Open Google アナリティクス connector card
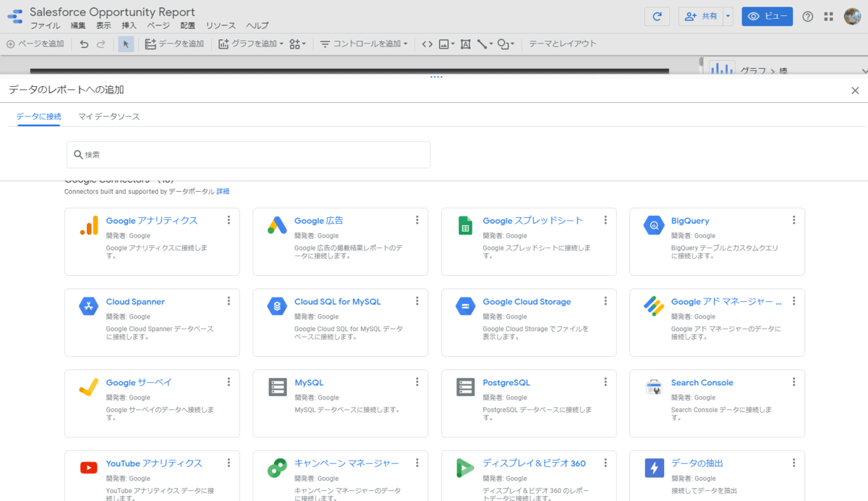 [152, 242]
